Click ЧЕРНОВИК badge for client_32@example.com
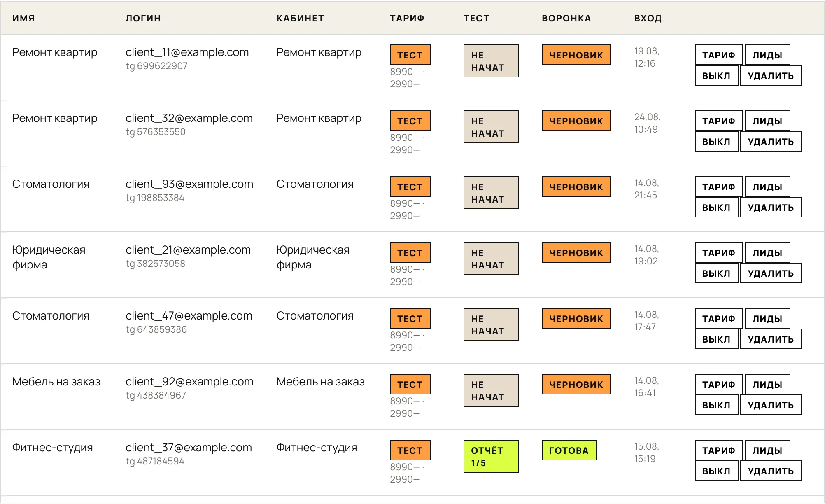825x504 pixels. pos(576,121)
